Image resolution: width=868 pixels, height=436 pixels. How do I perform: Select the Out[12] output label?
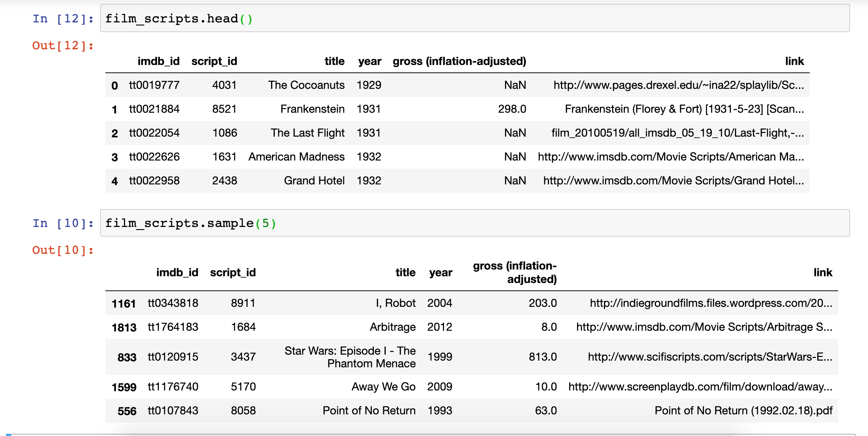(63, 46)
